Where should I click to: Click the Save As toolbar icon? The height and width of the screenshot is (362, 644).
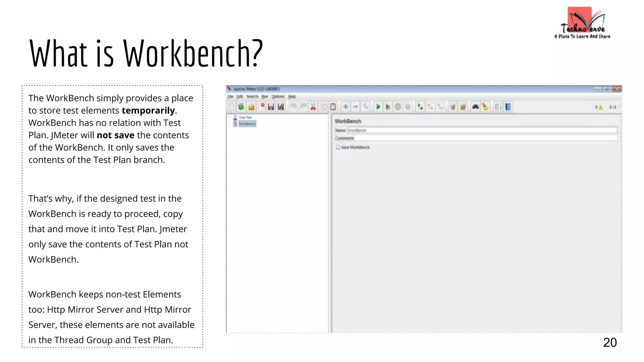coord(281,107)
